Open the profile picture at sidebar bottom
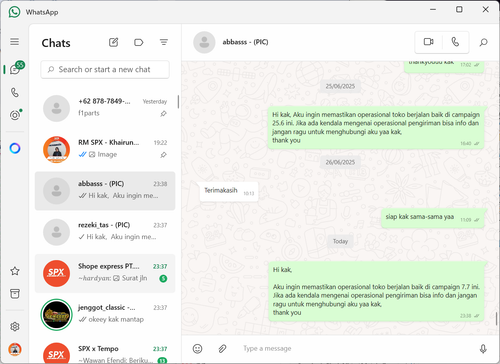This screenshot has width=500, height=364. (15, 349)
